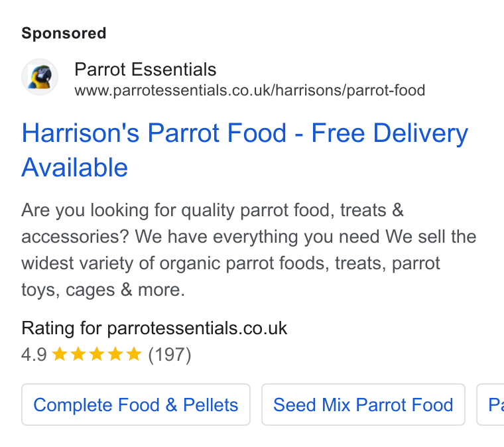Click the fourth gold rating star
The height and width of the screenshot is (447, 504).
click(115, 354)
